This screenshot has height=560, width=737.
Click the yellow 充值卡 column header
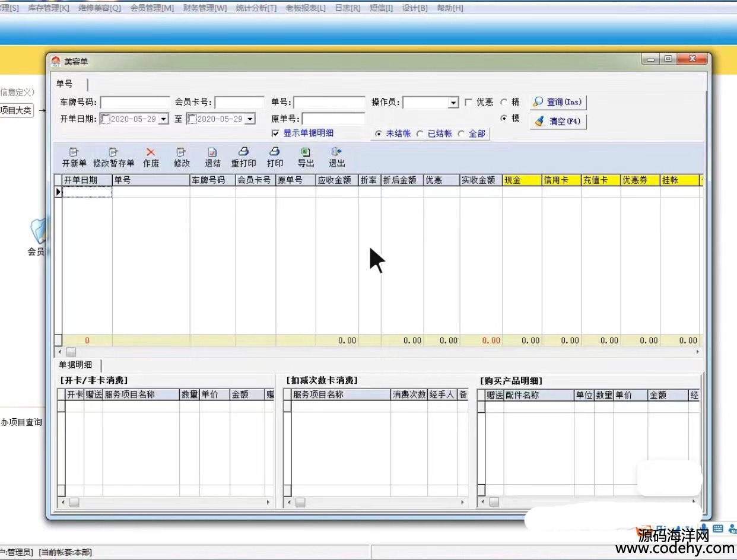point(601,180)
